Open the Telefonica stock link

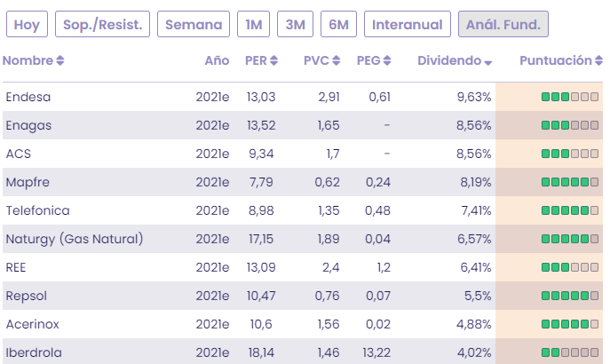[37, 210]
